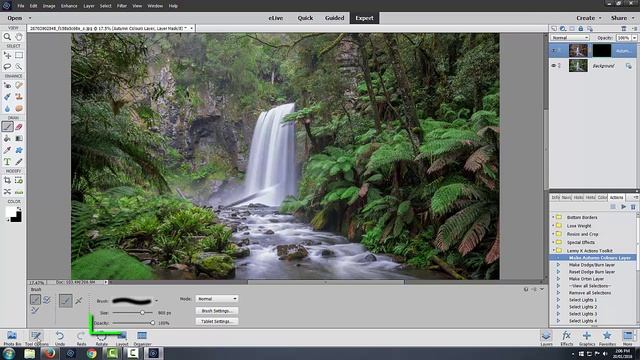Open the Layer menu
This screenshot has height=360, width=640.
(89, 6)
